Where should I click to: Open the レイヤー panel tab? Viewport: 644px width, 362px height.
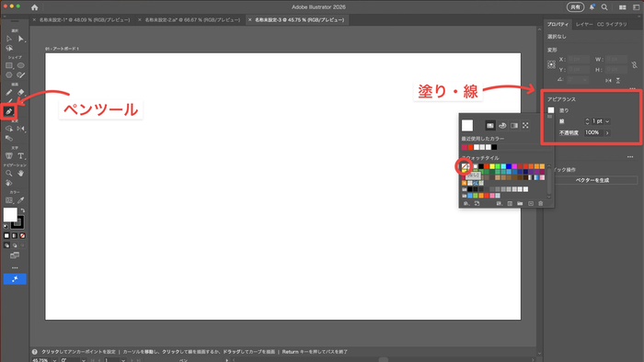583,24
